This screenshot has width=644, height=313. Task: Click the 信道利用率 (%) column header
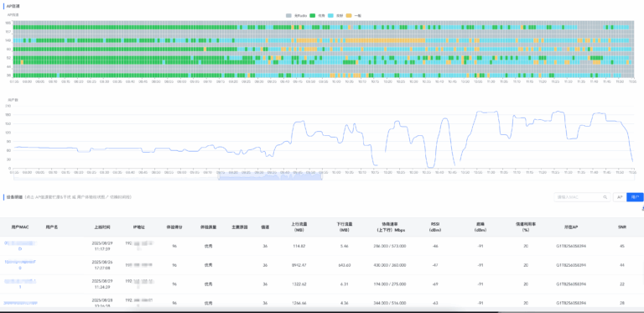(525, 227)
